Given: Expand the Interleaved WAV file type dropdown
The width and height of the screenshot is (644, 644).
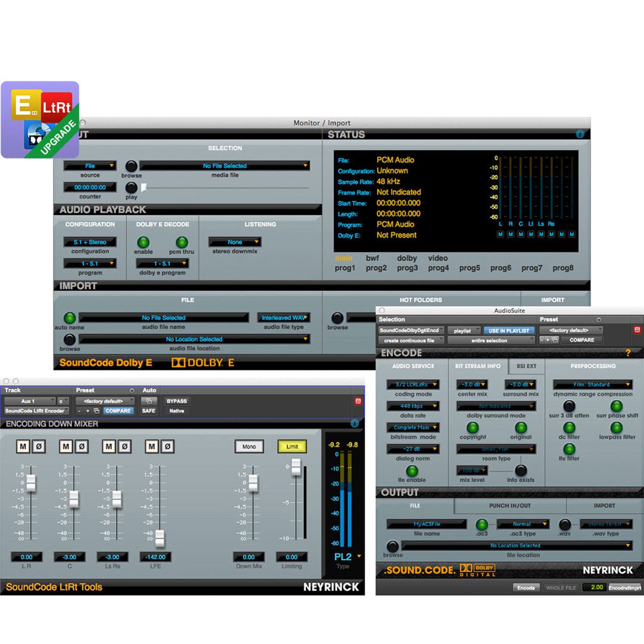Looking at the screenshot, I should pyautogui.click(x=283, y=318).
